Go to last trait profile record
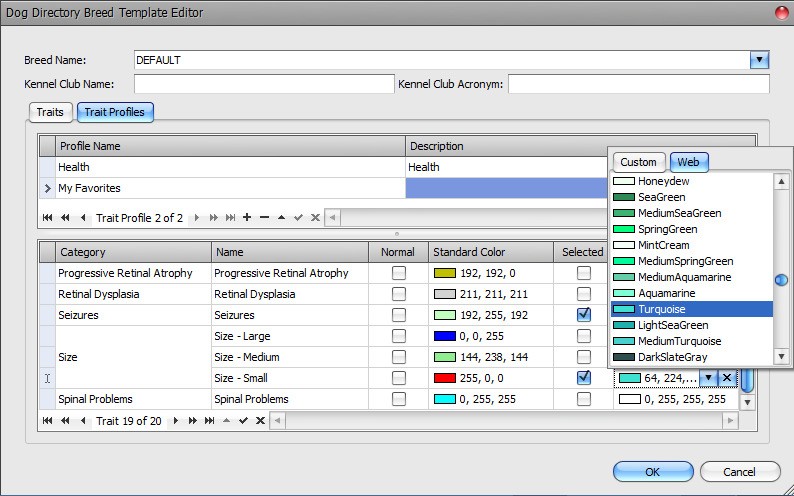 click(x=230, y=218)
